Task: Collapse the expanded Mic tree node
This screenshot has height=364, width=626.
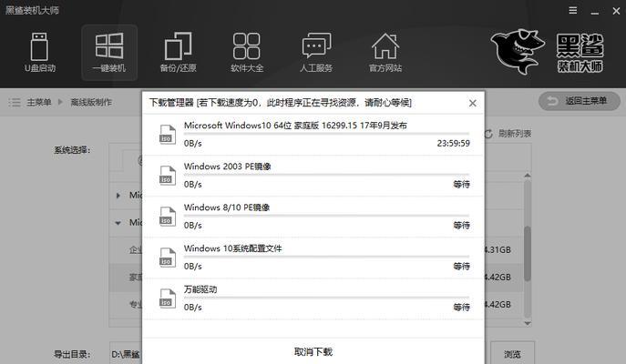Action: click(118, 223)
